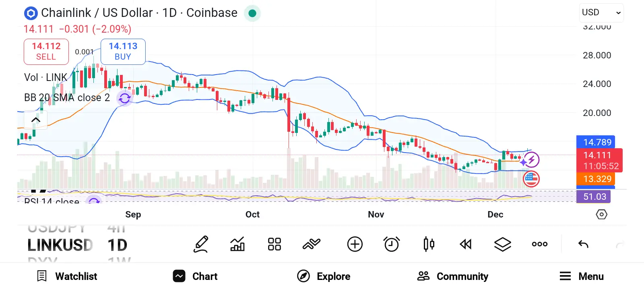Screen dimensions: 644x290
Task: Click the add symbol plus icon
Action: click(x=355, y=244)
